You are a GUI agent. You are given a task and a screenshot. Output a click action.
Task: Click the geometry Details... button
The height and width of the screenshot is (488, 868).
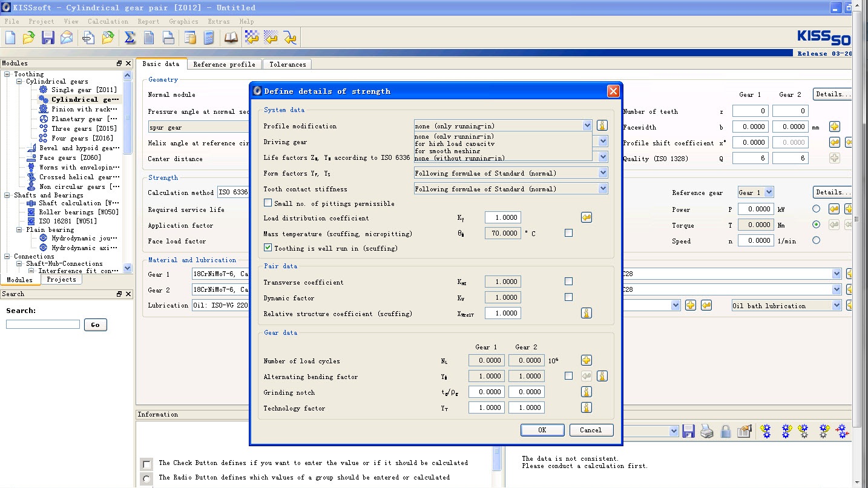[x=832, y=94]
